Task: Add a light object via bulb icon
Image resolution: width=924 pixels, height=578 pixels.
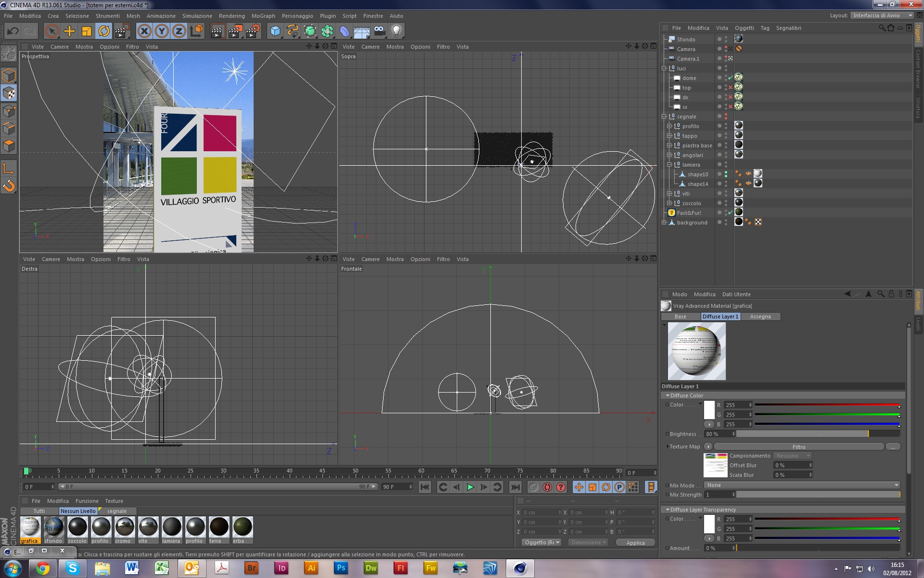Action: click(396, 31)
